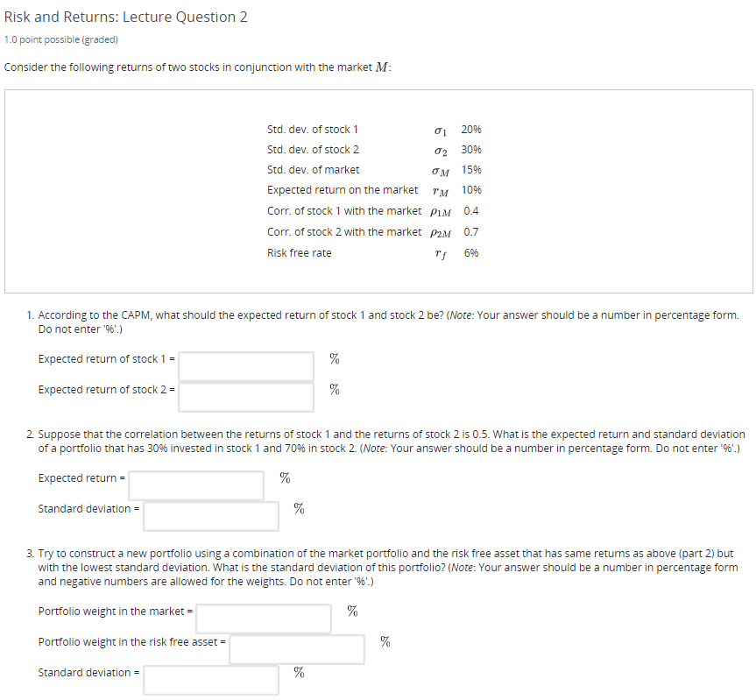
Task: Click the Std. dev. of market 15% entry
Action: click(368, 169)
